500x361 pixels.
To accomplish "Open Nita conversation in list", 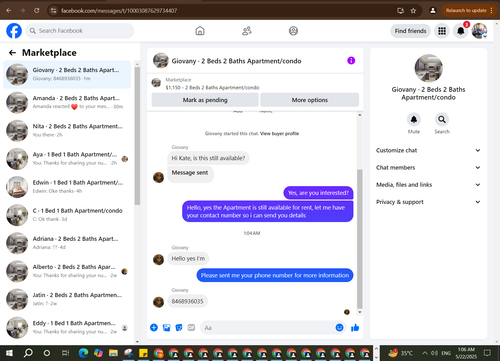I will (67, 131).
